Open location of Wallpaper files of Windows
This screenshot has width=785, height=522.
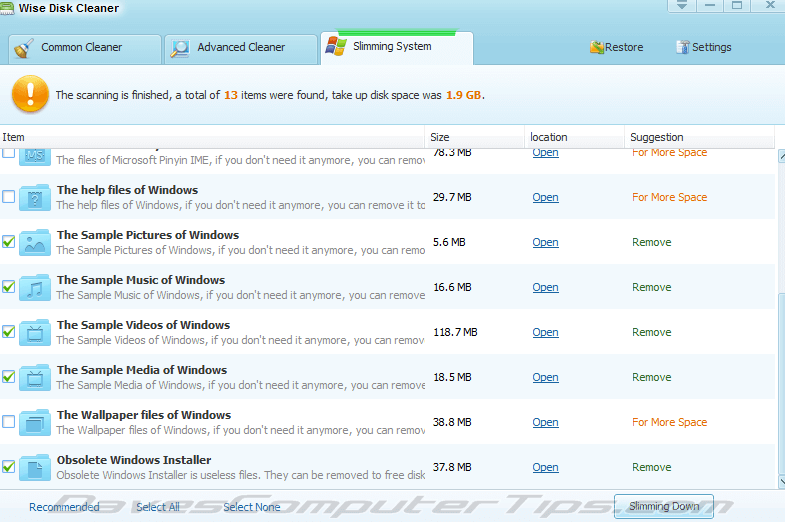(545, 422)
